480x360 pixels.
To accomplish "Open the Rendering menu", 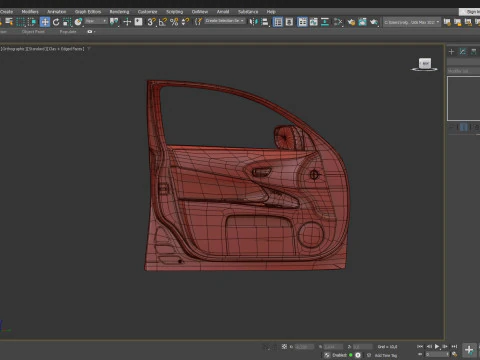I will click(x=119, y=12).
